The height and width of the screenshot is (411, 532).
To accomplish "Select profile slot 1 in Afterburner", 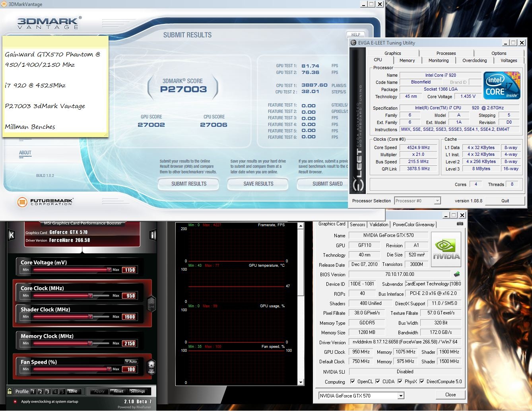I will [33, 392].
